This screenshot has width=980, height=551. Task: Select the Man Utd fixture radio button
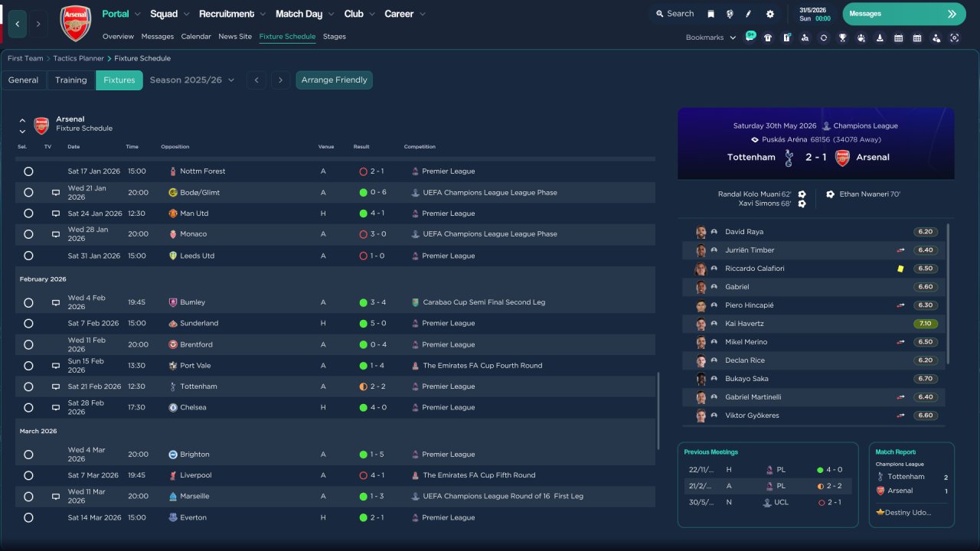click(x=28, y=214)
